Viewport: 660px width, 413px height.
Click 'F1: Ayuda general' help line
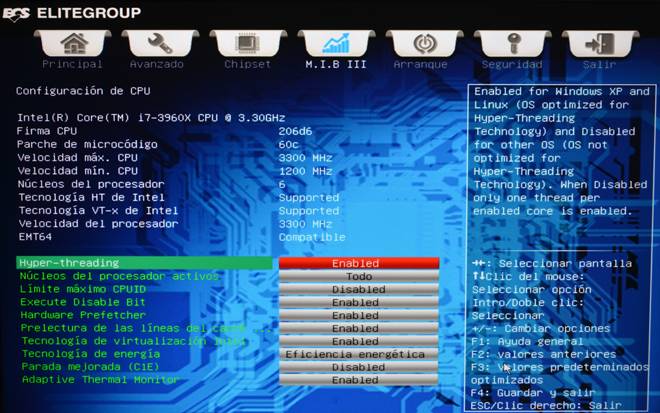pos(527,341)
